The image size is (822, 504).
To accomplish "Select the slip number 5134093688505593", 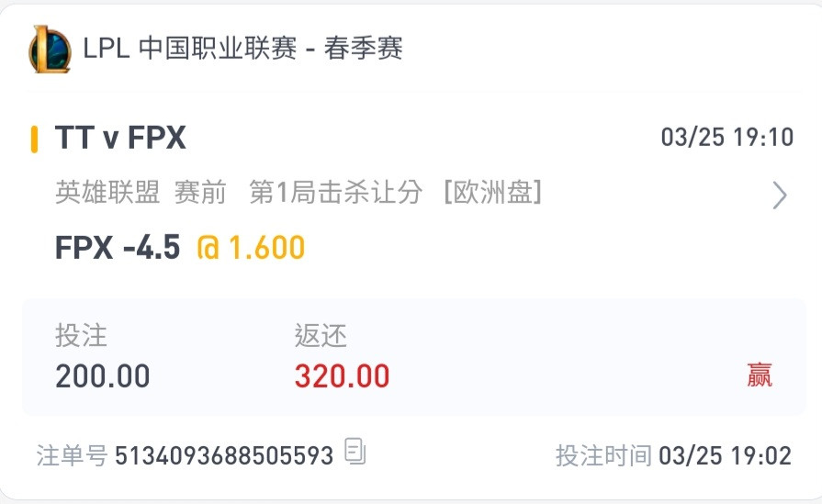I will coord(224,455).
